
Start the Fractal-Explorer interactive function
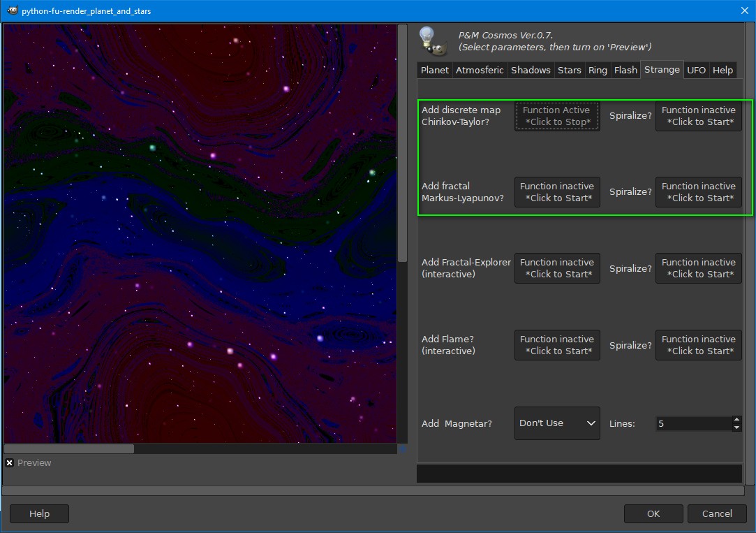[557, 268]
